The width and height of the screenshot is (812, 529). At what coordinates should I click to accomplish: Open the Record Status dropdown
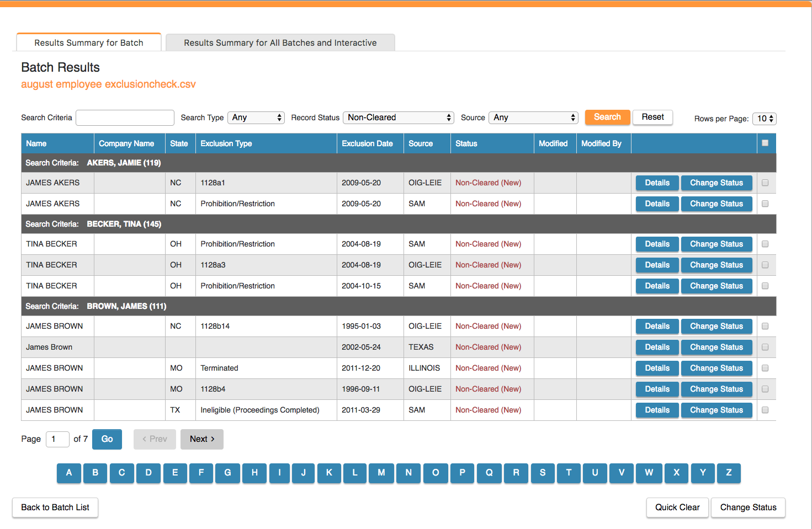click(x=398, y=117)
